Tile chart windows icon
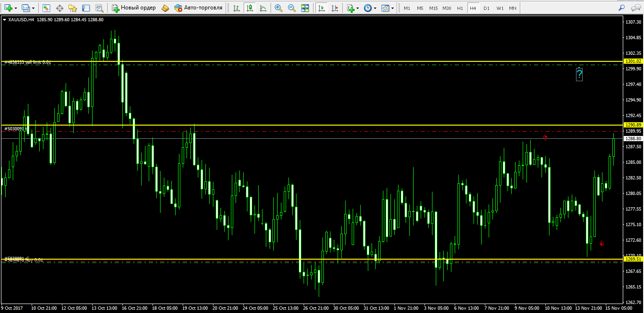The height and width of the screenshot is (313, 644). click(x=305, y=8)
